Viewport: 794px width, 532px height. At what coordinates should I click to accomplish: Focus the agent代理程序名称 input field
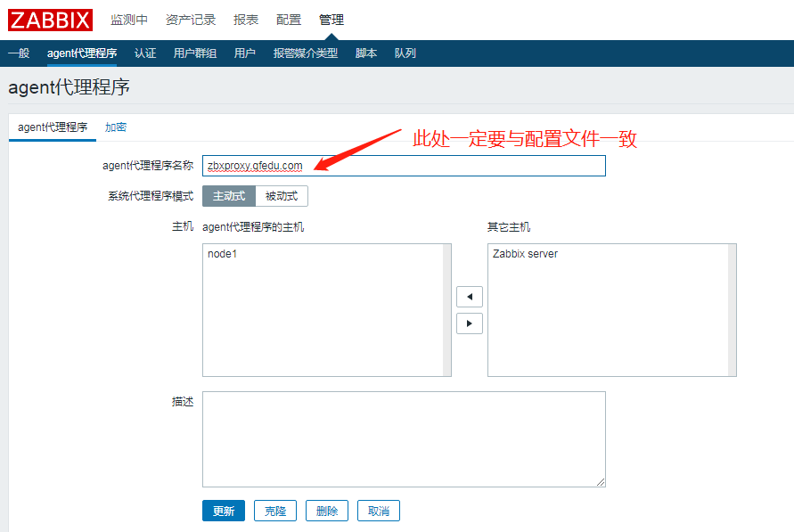(x=404, y=166)
